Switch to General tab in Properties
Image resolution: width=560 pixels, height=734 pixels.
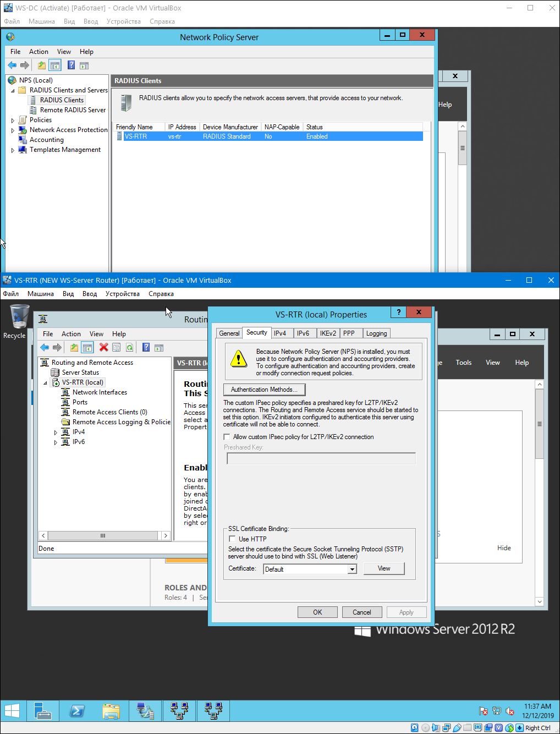[229, 333]
